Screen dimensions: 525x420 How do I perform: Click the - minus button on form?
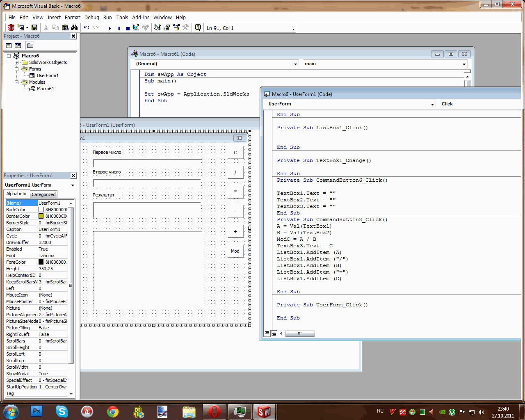pos(235,212)
